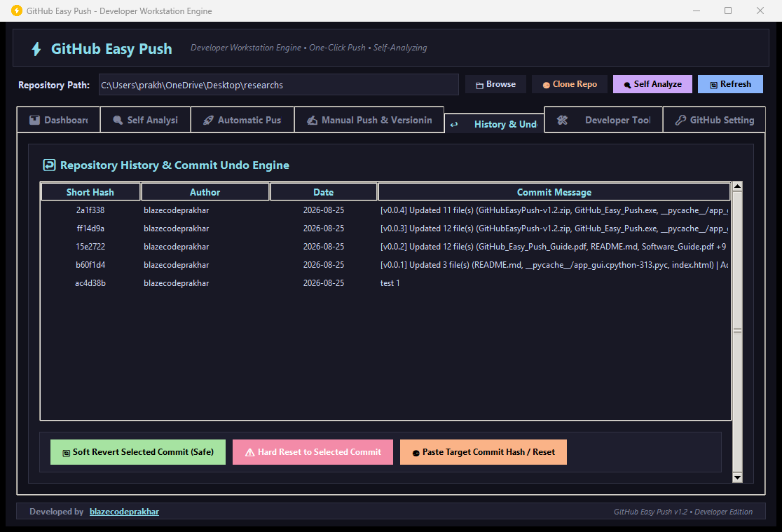
Task: Click 'GitHub Easy Push v1.2 • Developer Edition' footer text
Action: pos(682,512)
